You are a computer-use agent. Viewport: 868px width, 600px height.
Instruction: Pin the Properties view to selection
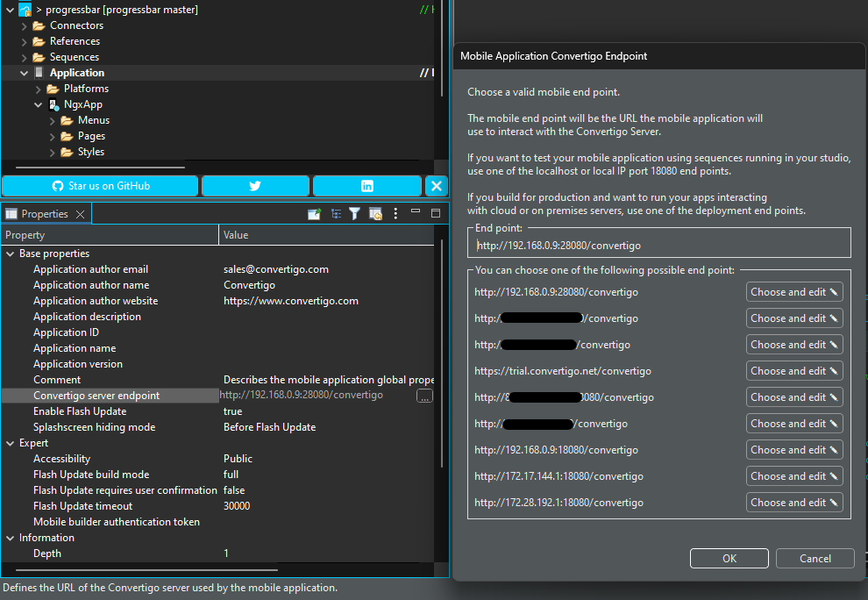pyautogui.click(x=314, y=214)
